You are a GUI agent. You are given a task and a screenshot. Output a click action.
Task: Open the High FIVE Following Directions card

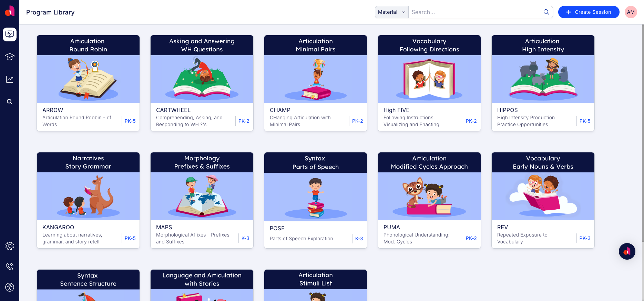[429, 83]
